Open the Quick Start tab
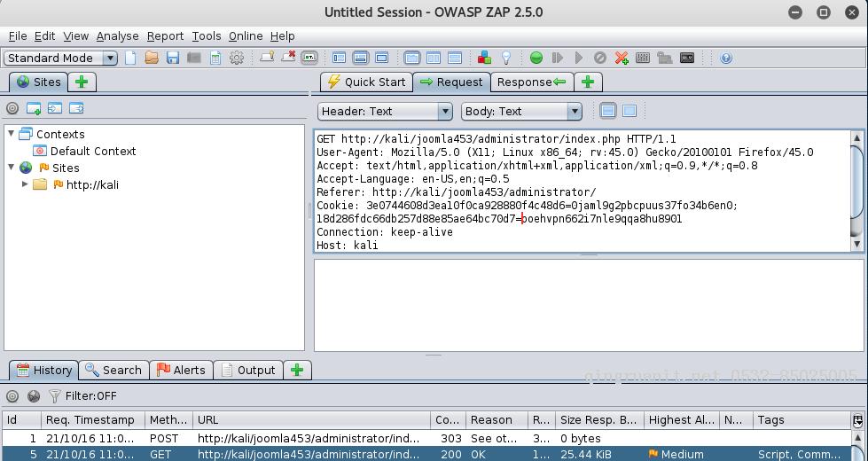This screenshot has height=461, width=868. (x=366, y=82)
